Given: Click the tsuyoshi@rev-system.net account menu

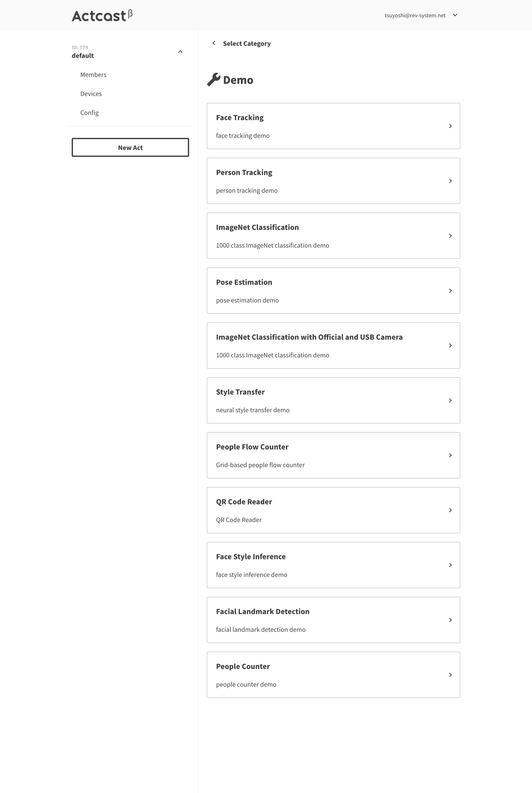Looking at the screenshot, I should click(x=415, y=15).
